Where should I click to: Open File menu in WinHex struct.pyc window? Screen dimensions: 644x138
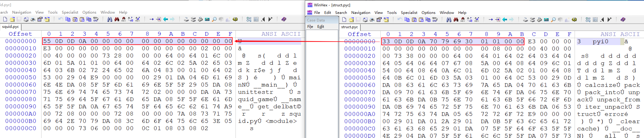pos(317,12)
